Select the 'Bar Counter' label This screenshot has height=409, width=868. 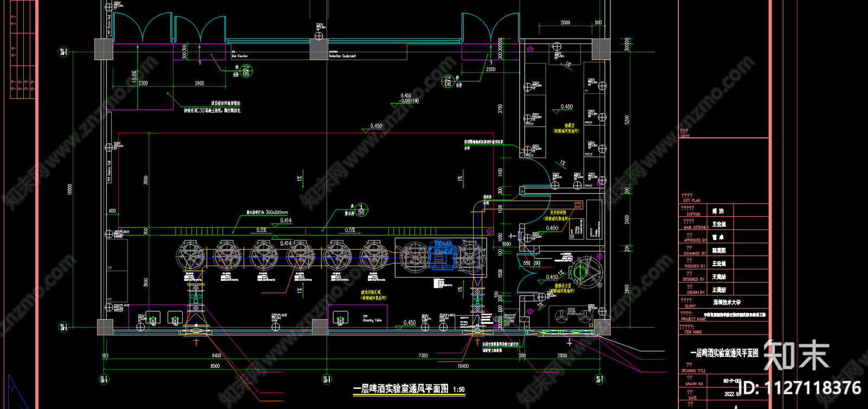(x=240, y=56)
